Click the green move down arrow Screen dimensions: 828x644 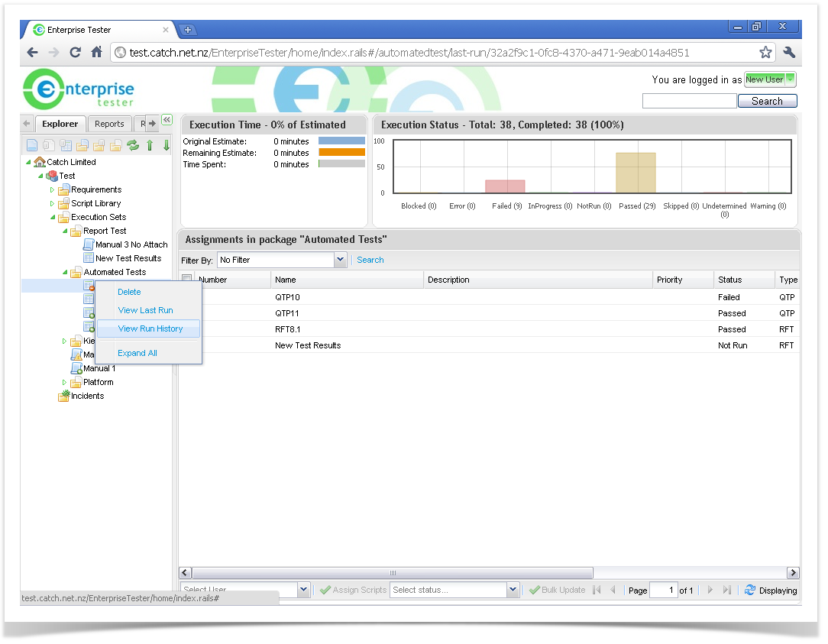pyautogui.click(x=166, y=145)
